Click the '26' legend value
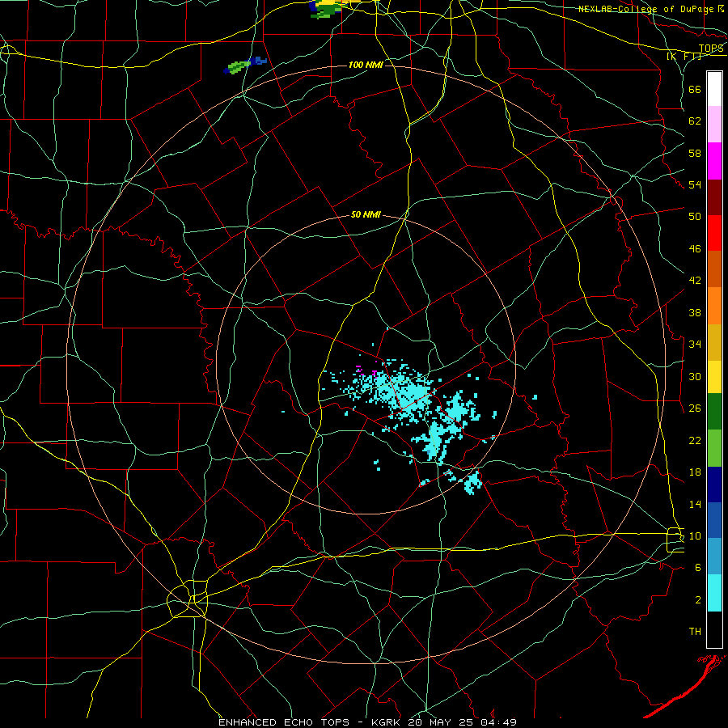Viewport: 728px width, 728px height. tap(695, 408)
